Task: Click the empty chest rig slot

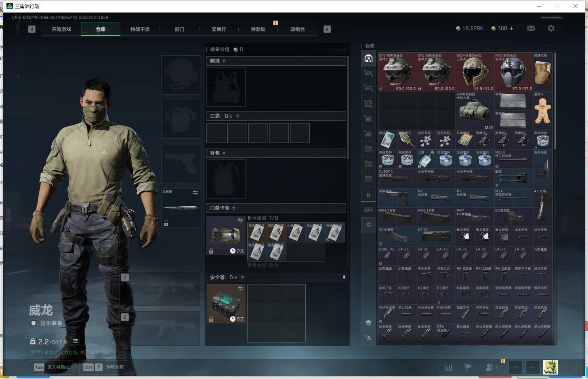Action: 226,87
